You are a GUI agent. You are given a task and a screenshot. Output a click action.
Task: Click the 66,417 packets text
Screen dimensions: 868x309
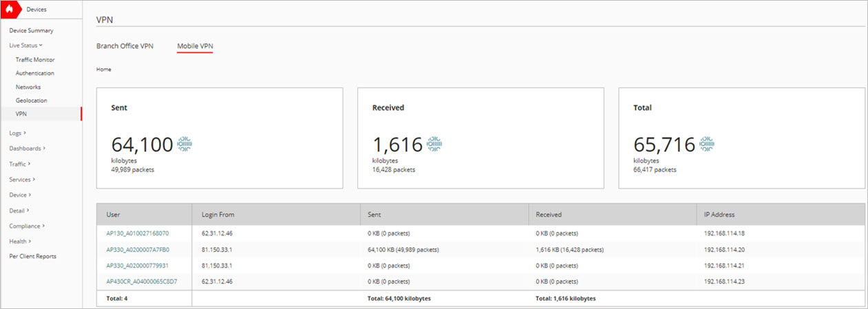(655, 169)
